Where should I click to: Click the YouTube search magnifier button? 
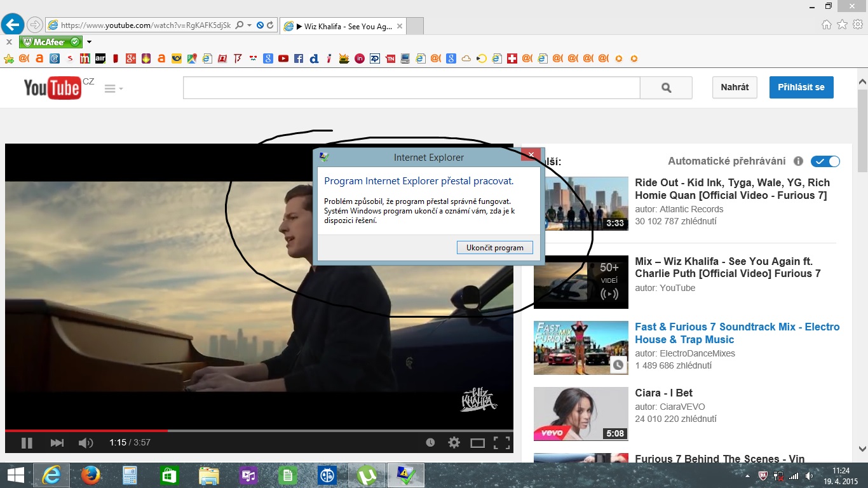click(666, 88)
